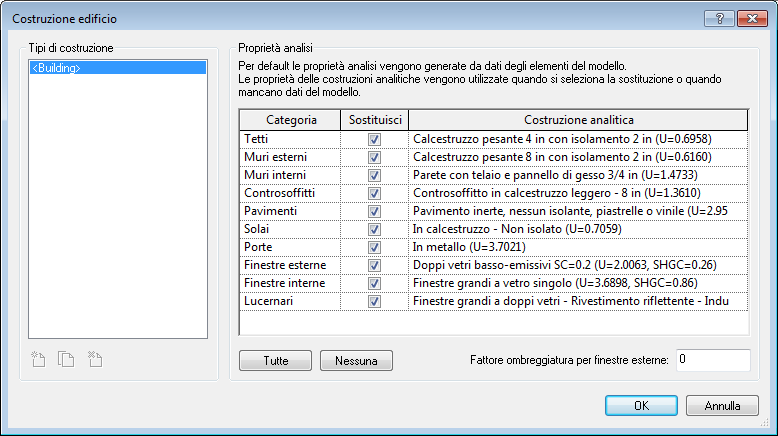The width and height of the screenshot is (778, 436).
Task: Open Finestre esterne construction dropdown
Action: click(578, 265)
